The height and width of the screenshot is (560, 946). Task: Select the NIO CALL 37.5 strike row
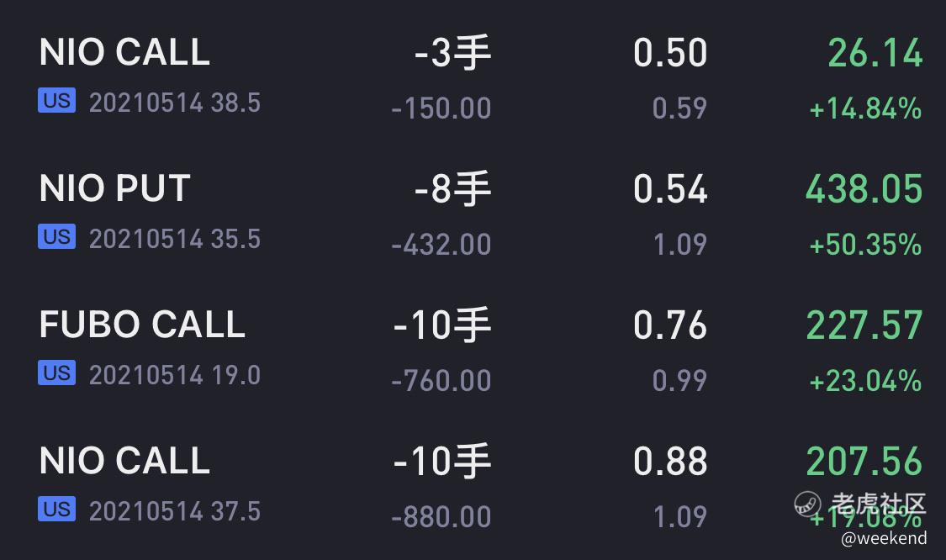pos(473,488)
